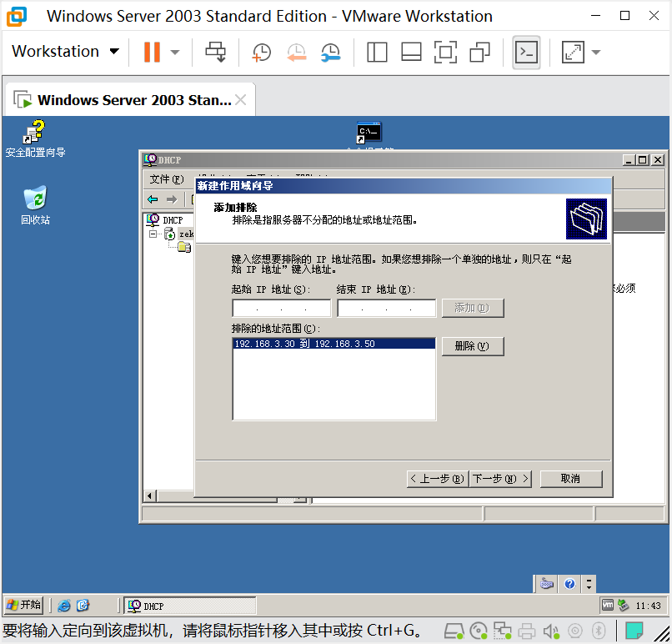
Task: Toggle the library sidebar view
Action: pyautogui.click(x=377, y=53)
